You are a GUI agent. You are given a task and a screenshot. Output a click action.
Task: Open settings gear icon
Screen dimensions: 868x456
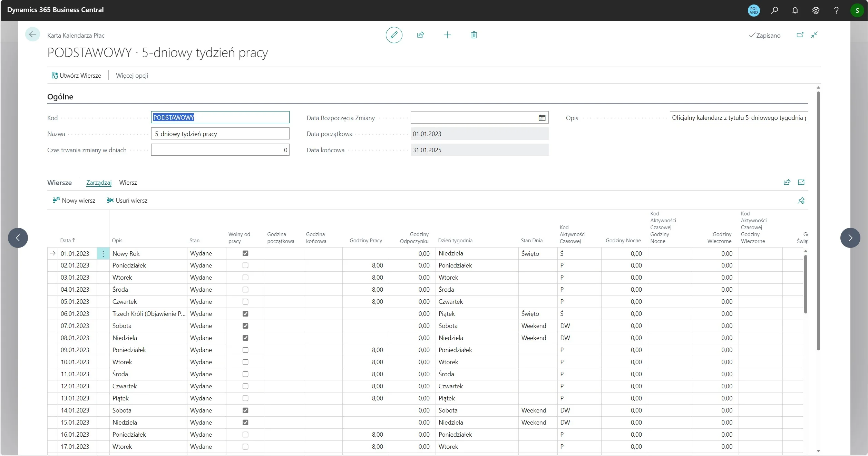816,10
